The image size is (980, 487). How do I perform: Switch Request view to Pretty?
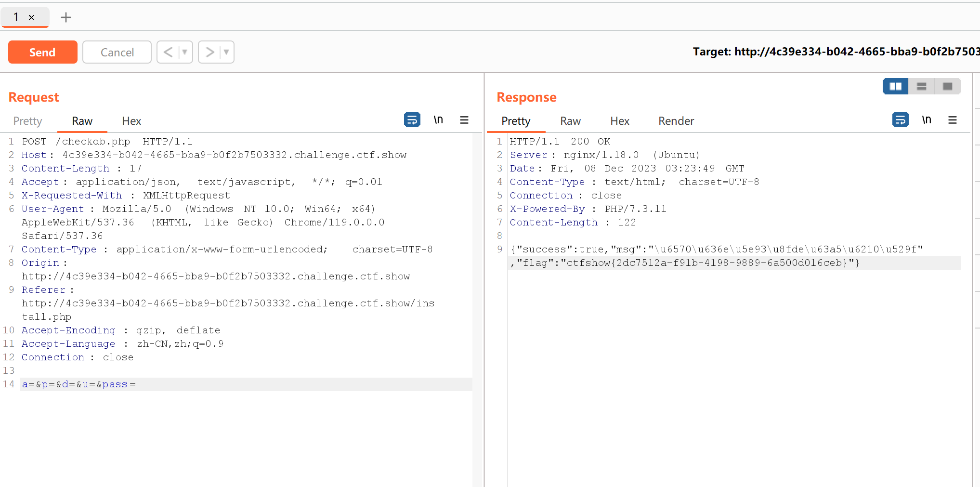point(27,121)
